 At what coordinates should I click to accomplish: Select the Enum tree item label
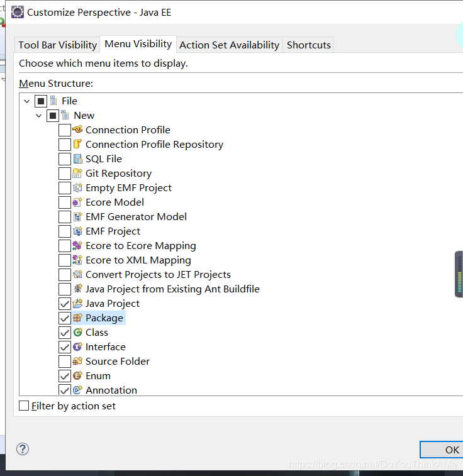click(x=98, y=376)
